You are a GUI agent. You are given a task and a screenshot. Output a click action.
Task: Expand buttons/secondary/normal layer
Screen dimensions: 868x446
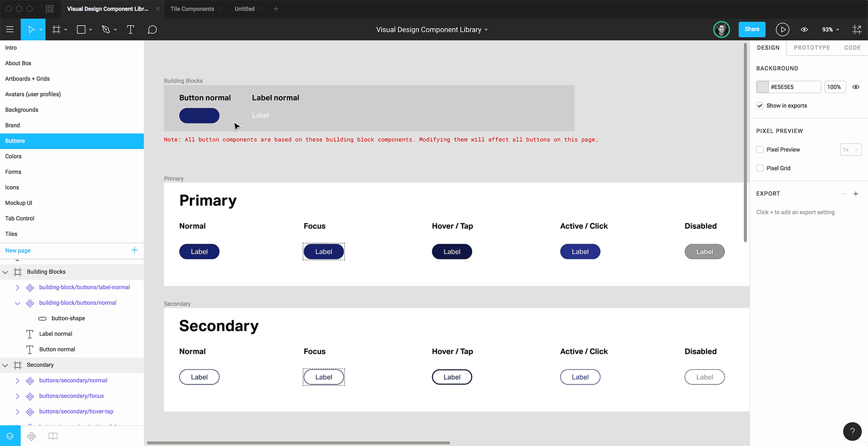pos(18,381)
